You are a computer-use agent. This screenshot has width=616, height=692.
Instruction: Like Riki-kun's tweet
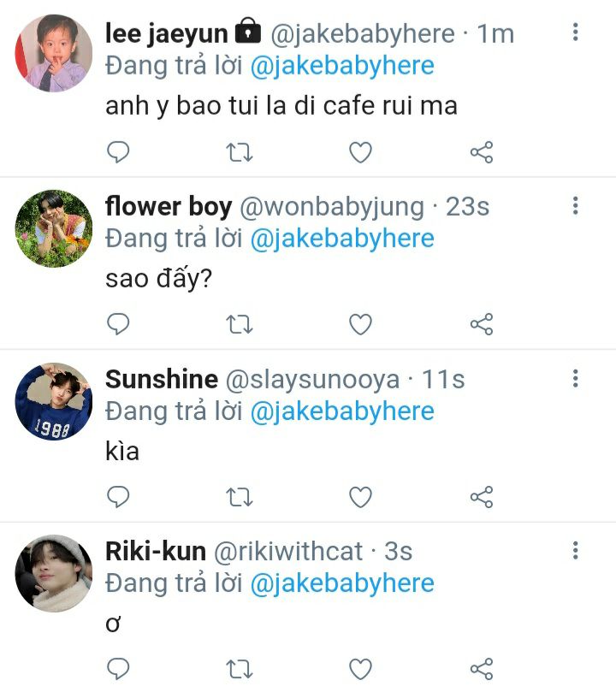[360, 669]
